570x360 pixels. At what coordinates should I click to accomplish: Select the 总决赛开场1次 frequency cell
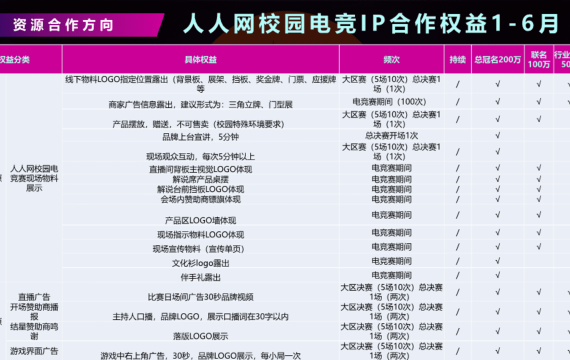click(392, 135)
